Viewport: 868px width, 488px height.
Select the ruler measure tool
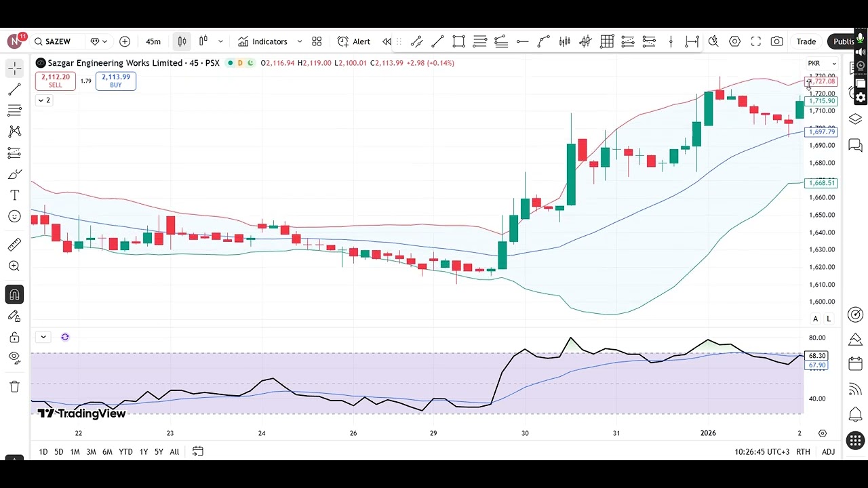pos(14,245)
